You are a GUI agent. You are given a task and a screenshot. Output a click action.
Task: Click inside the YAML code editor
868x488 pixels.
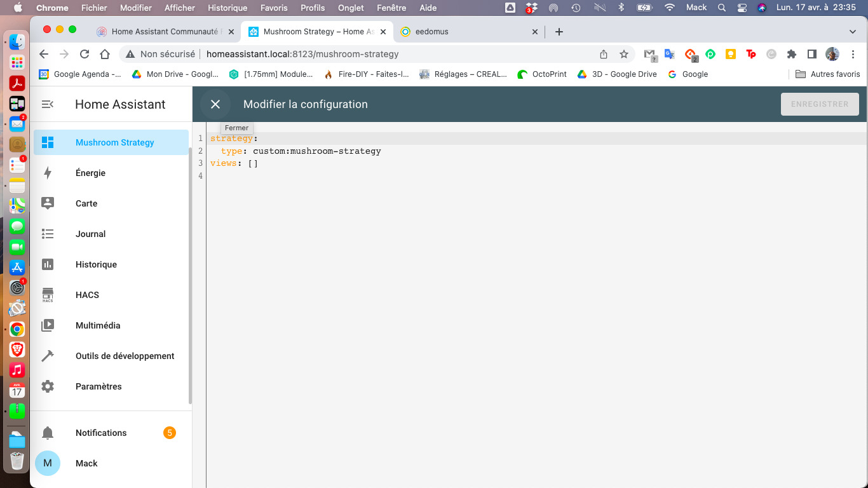(537, 305)
